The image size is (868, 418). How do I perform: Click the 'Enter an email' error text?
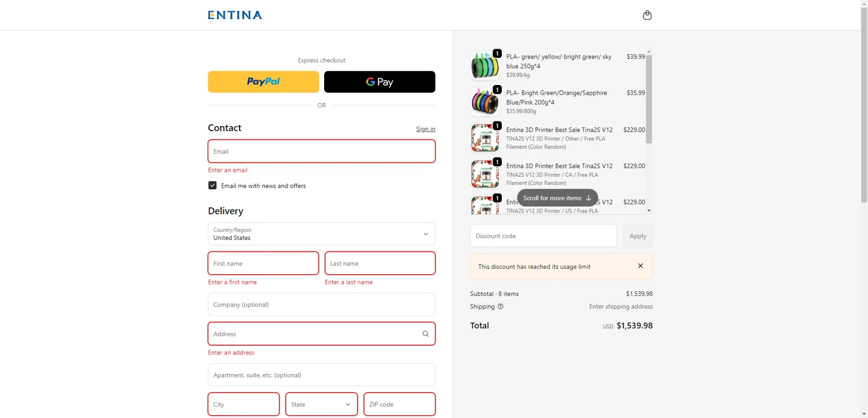click(x=228, y=170)
